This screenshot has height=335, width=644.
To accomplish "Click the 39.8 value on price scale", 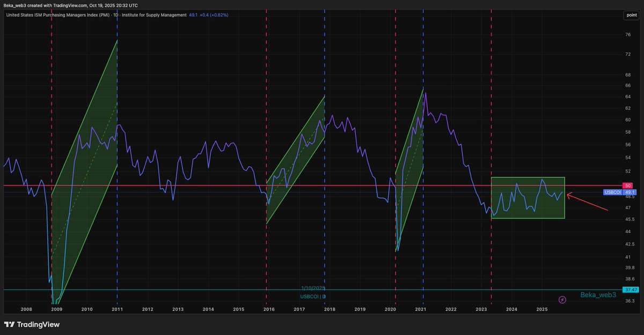I will (629, 267).
